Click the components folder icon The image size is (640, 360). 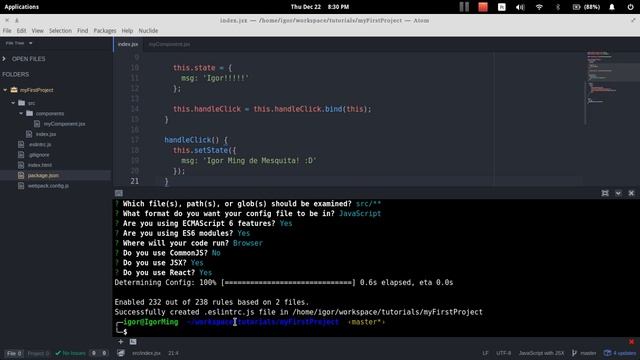point(29,113)
